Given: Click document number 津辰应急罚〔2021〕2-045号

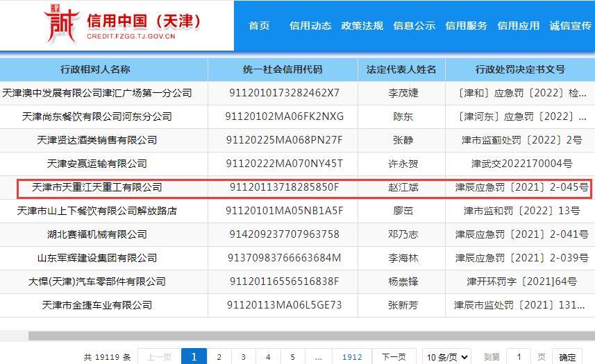Looking at the screenshot, I should [522, 187].
